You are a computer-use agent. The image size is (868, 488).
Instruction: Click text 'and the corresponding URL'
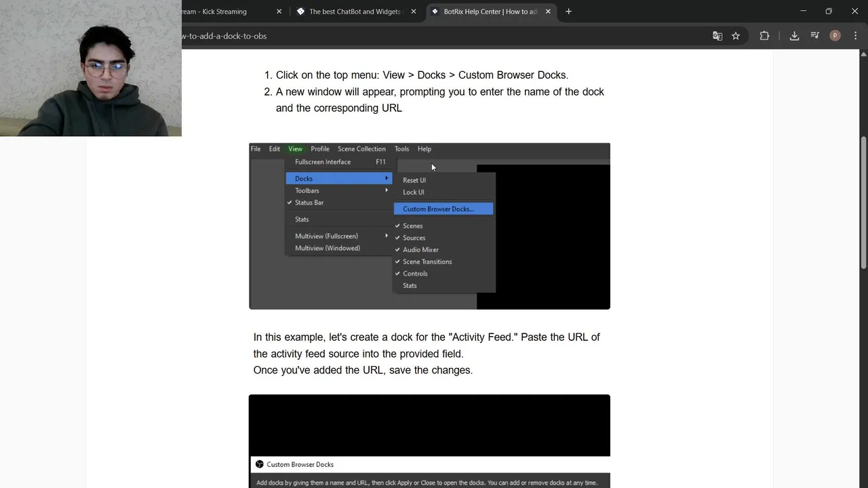click(x=339, y=108)
